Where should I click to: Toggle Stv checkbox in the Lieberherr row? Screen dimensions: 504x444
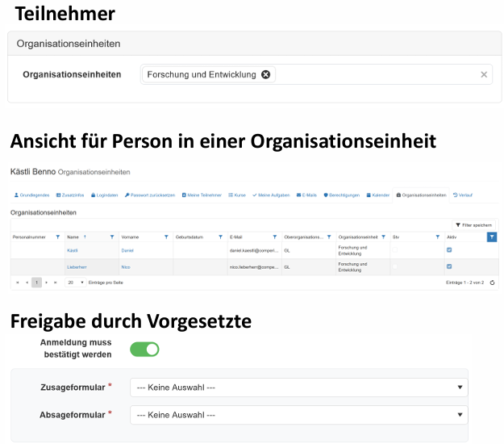395,266
